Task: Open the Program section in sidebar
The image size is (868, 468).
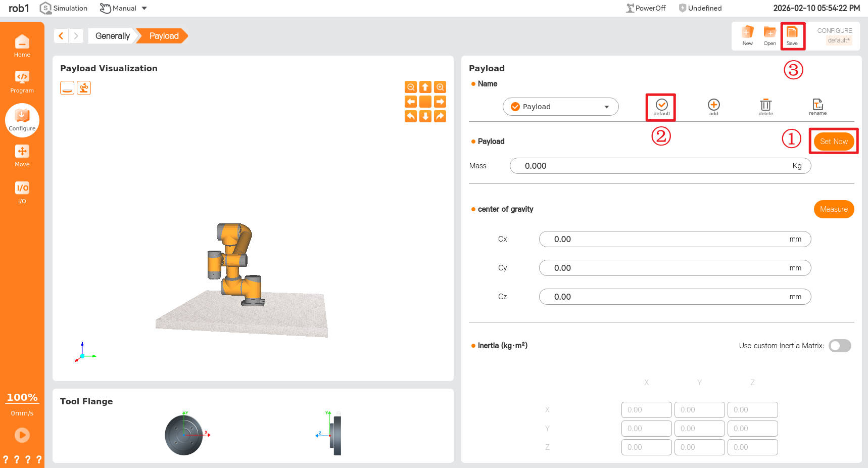Action: click(x=22, y=81)
